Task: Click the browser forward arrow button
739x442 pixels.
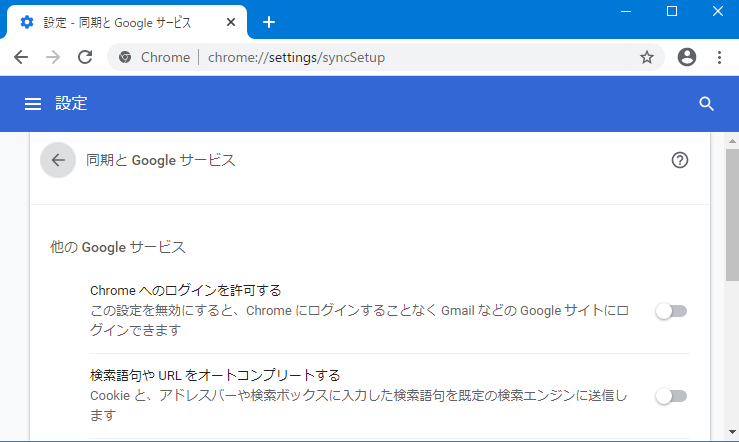Action: [53, 57]
